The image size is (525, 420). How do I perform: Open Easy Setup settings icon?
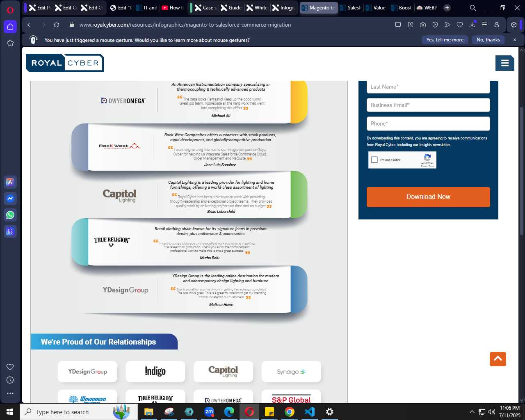484,25
